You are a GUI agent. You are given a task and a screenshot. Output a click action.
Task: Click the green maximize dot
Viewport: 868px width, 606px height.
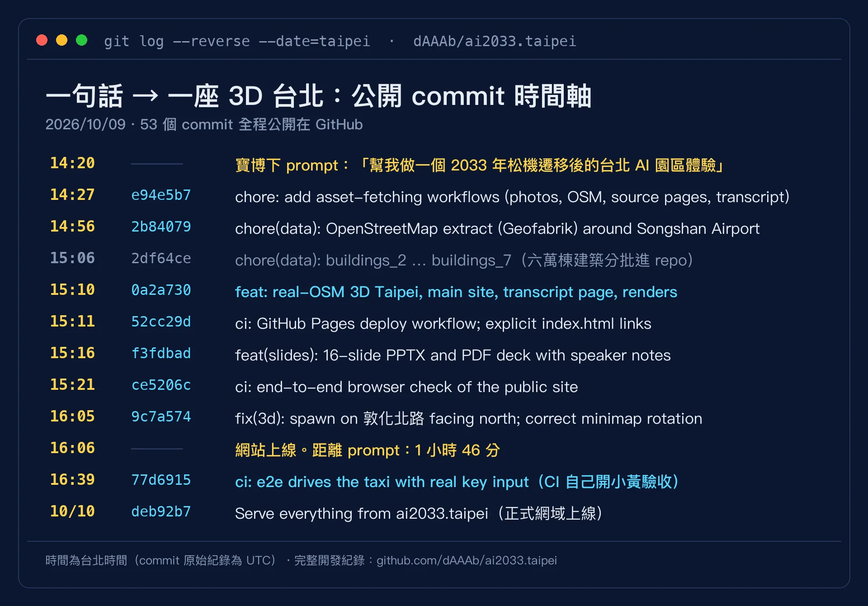click(x=82, y=40)
